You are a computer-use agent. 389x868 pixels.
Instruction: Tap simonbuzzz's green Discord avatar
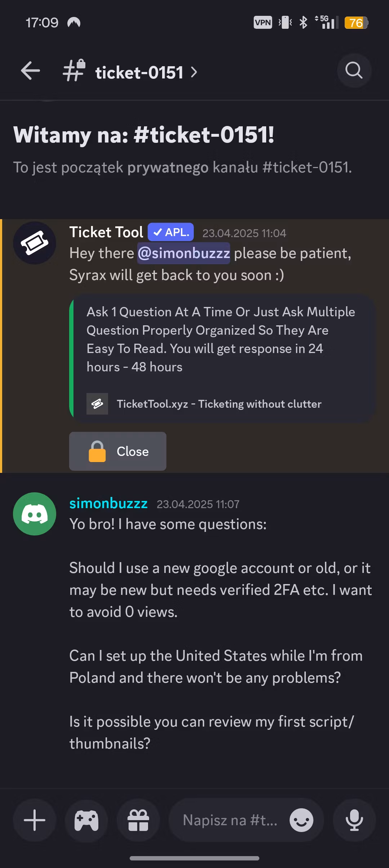[35, 514]
